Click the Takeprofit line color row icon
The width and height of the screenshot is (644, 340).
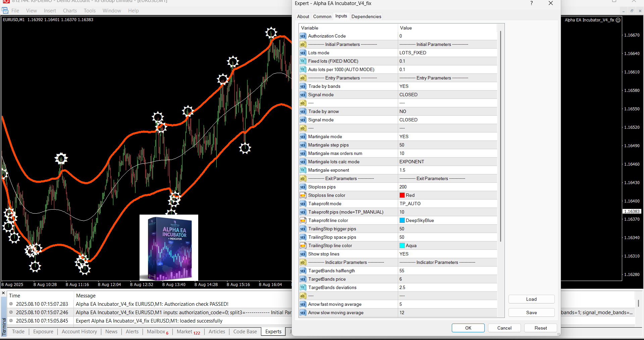pos(303,221)
